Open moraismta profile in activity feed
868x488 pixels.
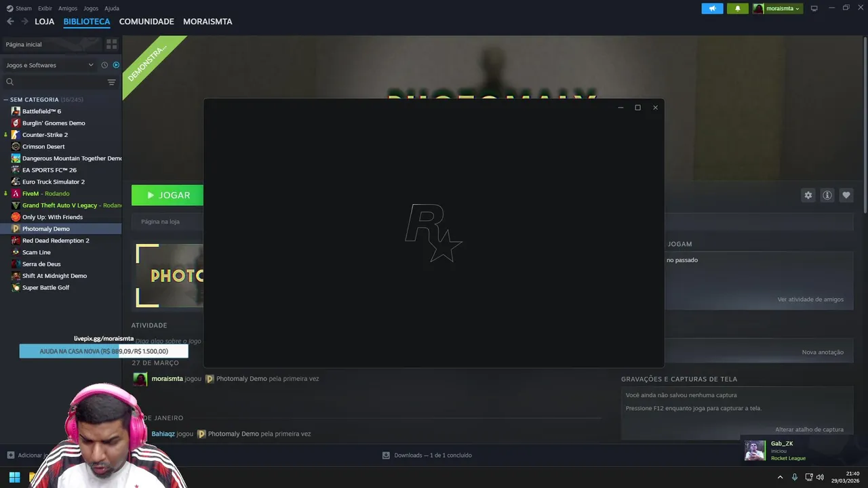(167, 379)
